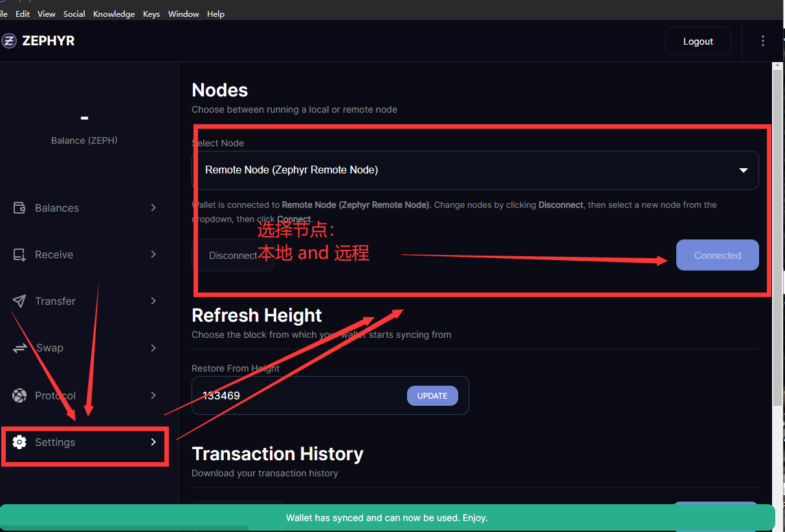Click the Balances wallet icon
The width and height of the screenshot is (785, 532).
tap(19, 208)
